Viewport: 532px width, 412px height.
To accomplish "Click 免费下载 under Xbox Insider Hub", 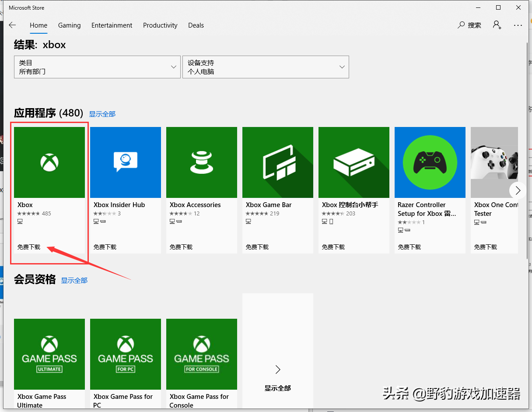I will (105, 247).
